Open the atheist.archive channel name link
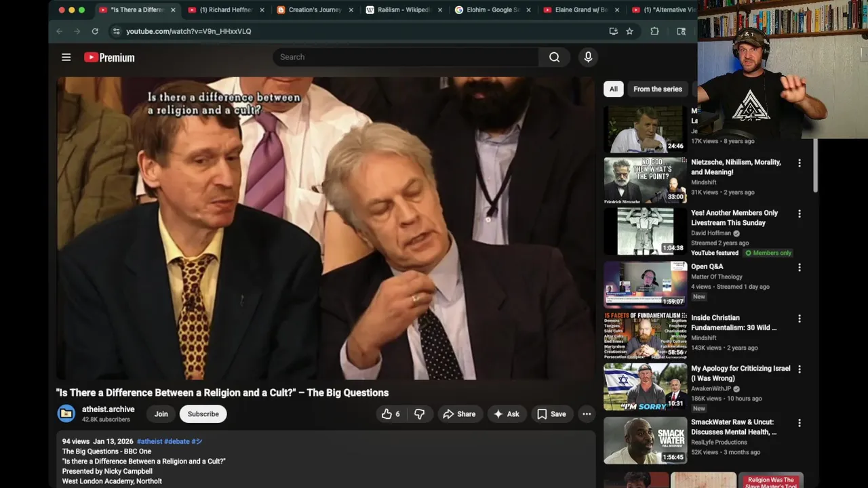Image resolution: width=868 pixels, height=488 pixels. click(108, 409)
